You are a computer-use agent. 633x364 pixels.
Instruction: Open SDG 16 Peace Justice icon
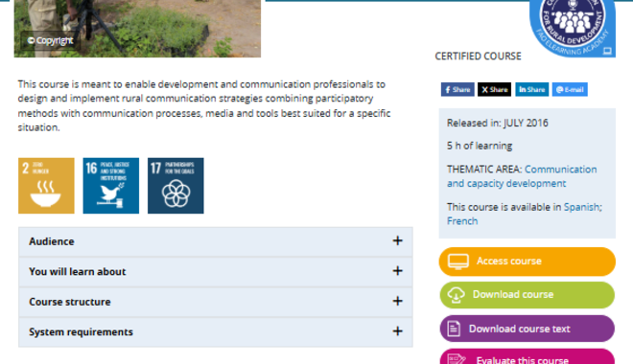[111, 186]
